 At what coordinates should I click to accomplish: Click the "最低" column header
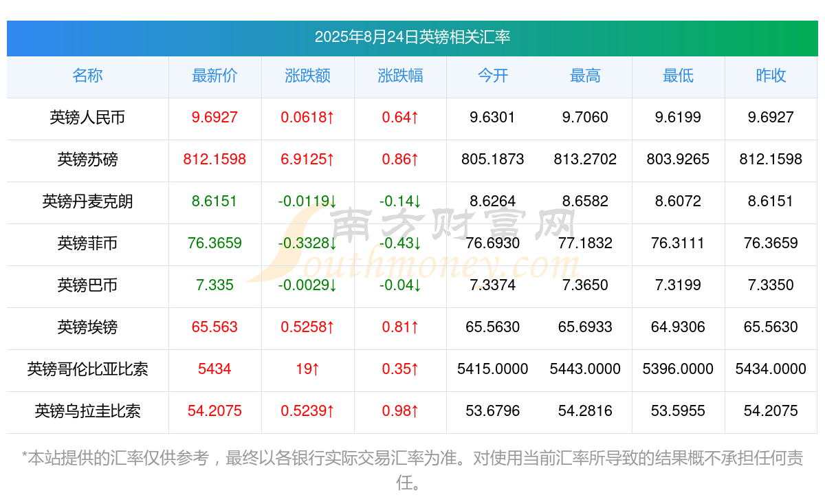coord(678,76)
